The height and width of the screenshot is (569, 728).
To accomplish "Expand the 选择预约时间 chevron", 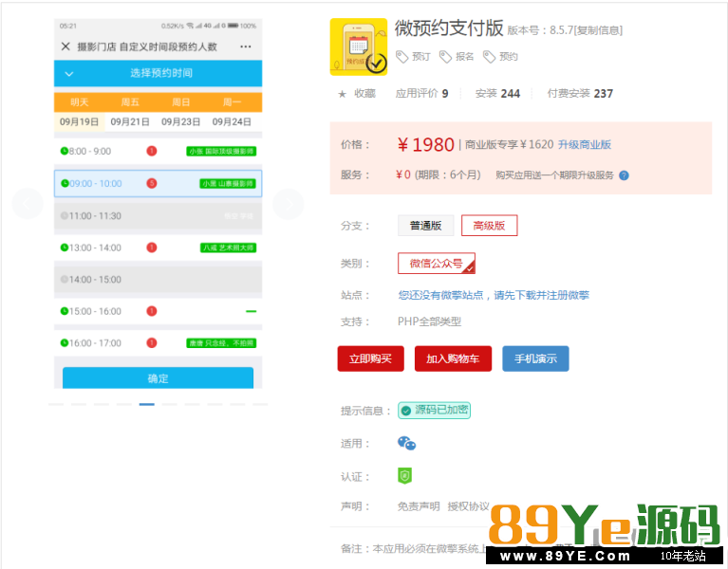I will [x=69, y=74].
